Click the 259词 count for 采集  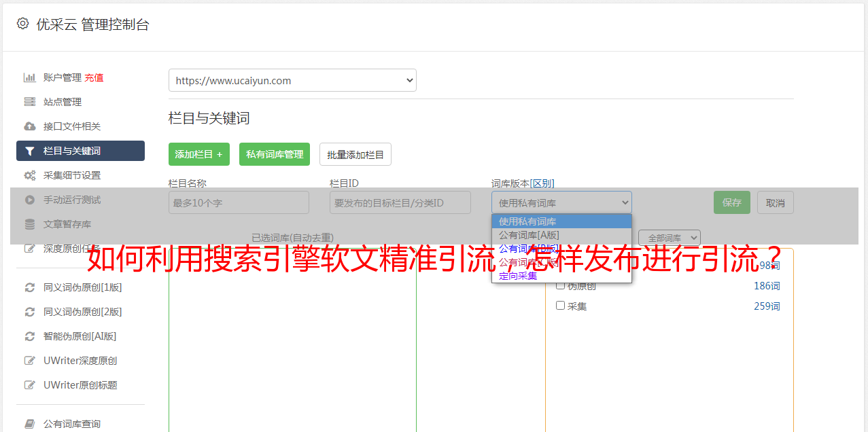[x=767, y=306]
